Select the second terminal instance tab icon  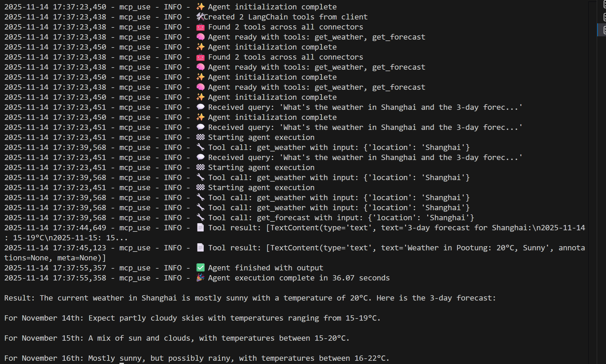coord(604,17)
